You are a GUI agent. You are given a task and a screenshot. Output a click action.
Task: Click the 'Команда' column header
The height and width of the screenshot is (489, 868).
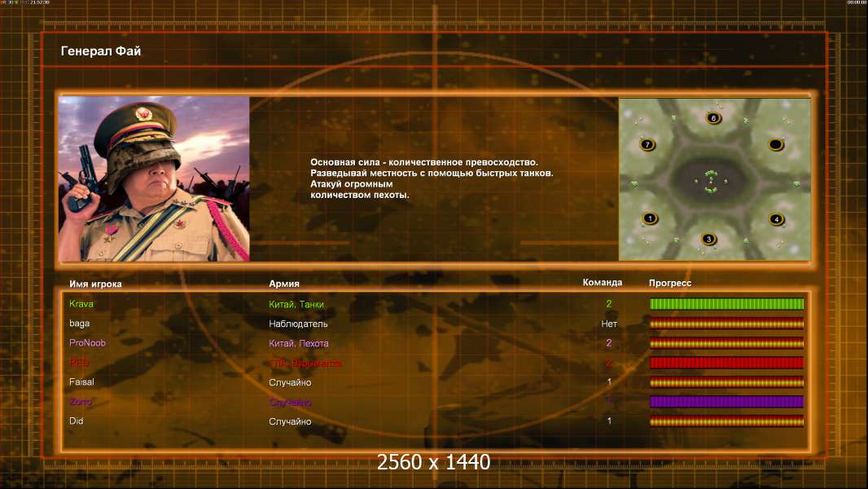click(603, 283)
